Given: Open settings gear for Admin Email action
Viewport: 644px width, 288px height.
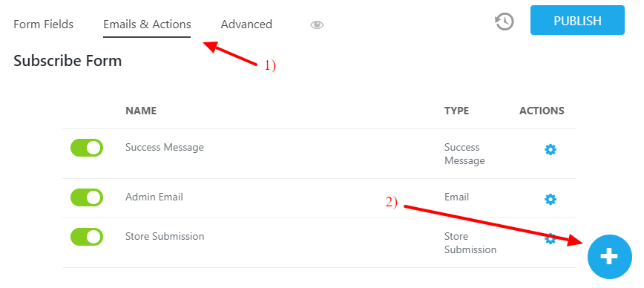Looking at the screenshot, I should [x=550, y=200].
